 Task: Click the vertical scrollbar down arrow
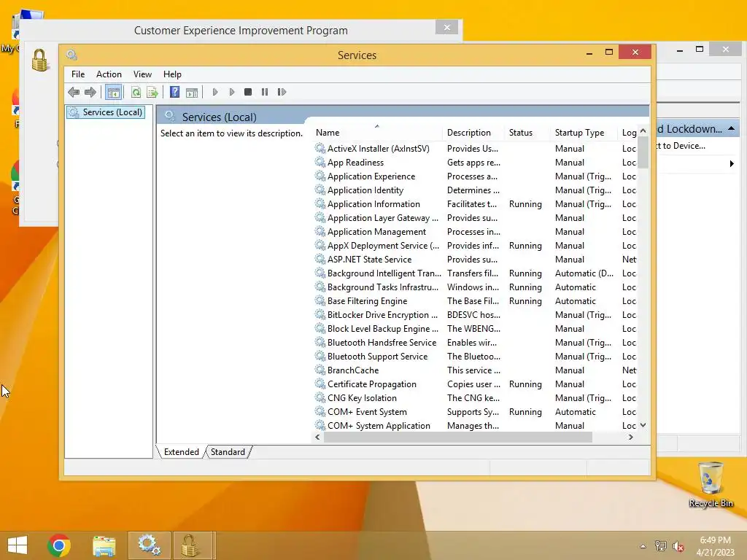643,425
